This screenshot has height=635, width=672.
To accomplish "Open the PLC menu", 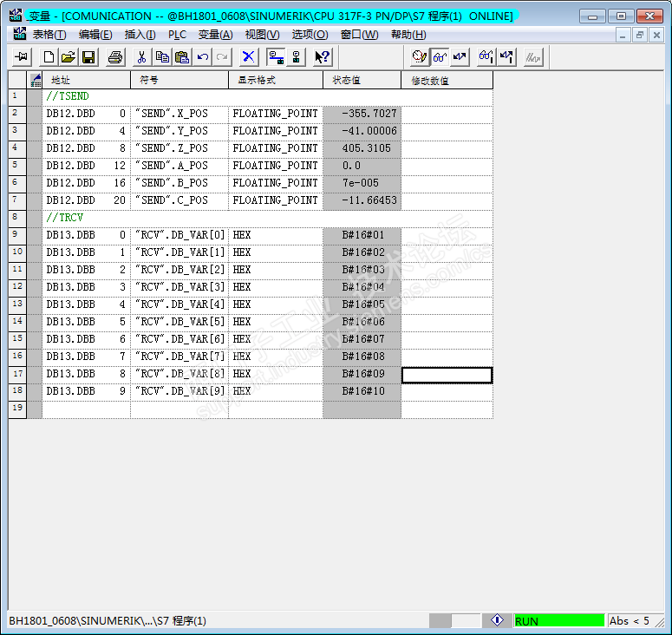I will click(177, 35).
